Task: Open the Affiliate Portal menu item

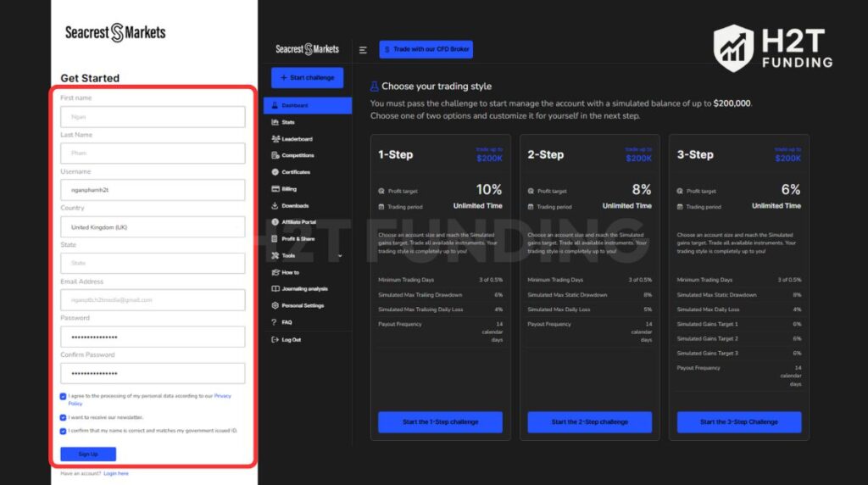Action: [x=308, y=222]
